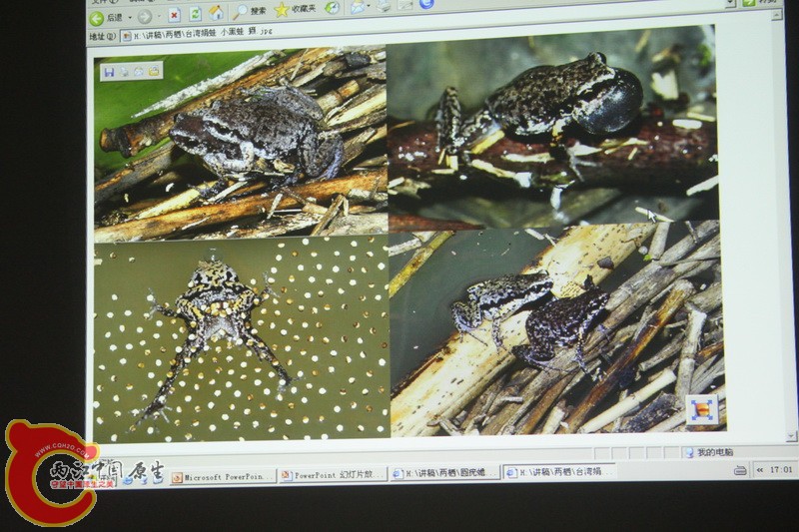Go to the Home page icon

[x=216, y=13]
